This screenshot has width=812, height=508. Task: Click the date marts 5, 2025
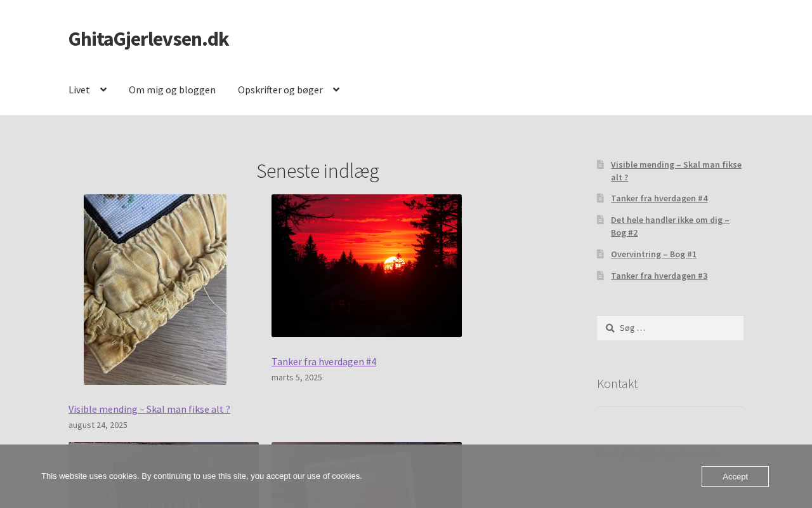(297, 377)
